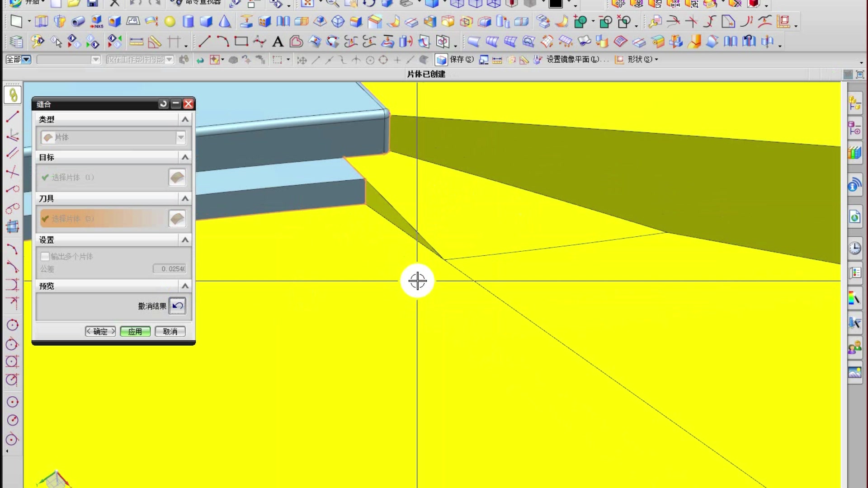Open the History clock panel in sidebar
The width and height of the screenshot is (868, 488).
pos(854,248)
